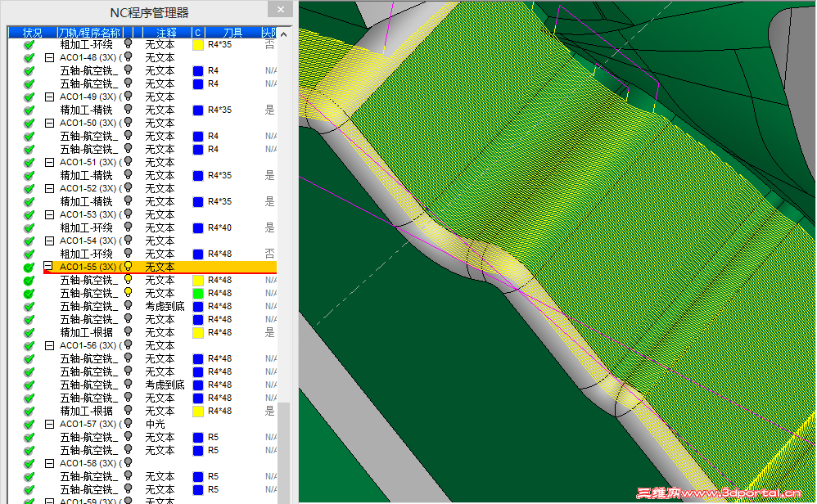The image size is (817, 504).
Task: Collapse the AC01-53 (3X) program group
Action: click(x=49, y=214)
